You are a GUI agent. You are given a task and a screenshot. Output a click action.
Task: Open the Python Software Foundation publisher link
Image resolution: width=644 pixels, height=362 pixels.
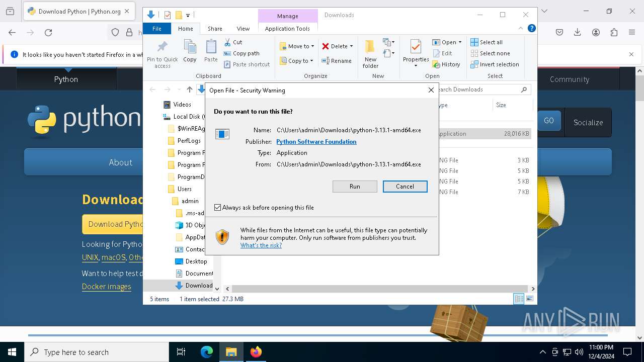(x=316, y=142)
